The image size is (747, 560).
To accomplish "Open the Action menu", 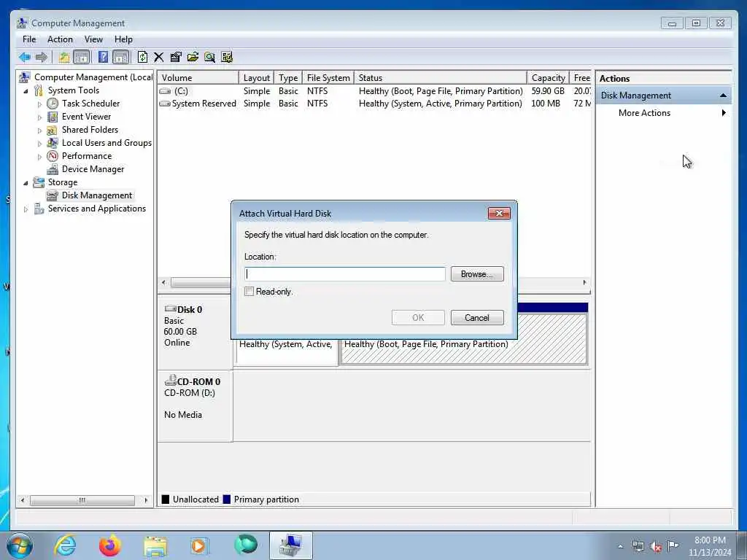I will [x=60, y=39].
